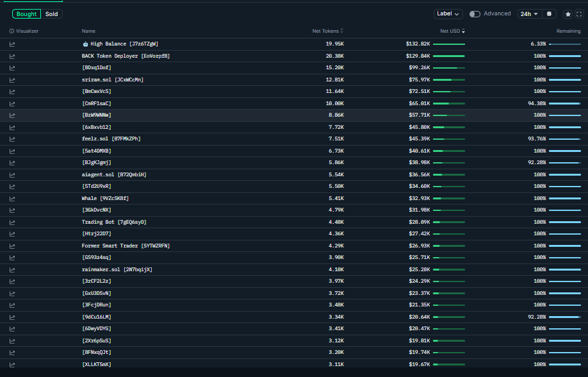This screenshot has width=588, height=377.
Task: Click Net USD value $57.71K
Action: tap(420, 115)
